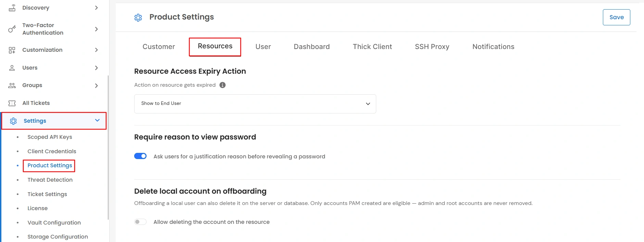This screenshot has width=644, height=242.
Task: Click the Customization grid icon
Action: [12, 50]
